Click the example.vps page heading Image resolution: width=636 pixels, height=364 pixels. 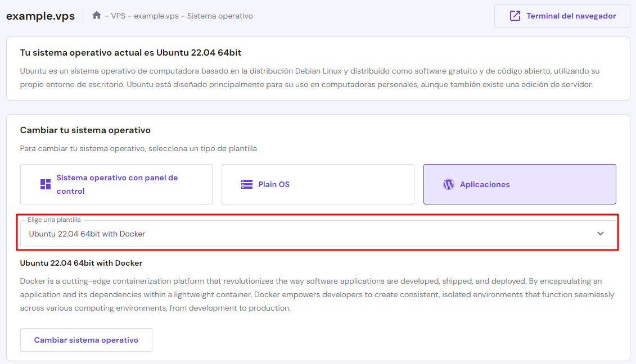(40, 16)
